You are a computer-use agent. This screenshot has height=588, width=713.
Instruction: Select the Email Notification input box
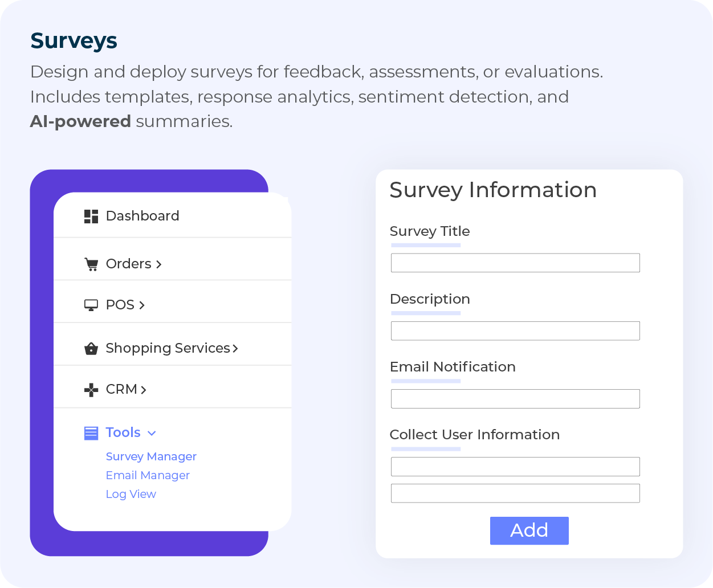(515, 399)
